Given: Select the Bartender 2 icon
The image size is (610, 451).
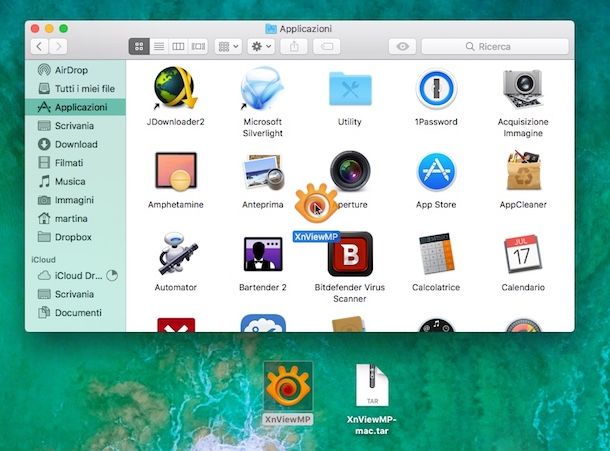Looking at the screenshot, I should pos(263,254).
